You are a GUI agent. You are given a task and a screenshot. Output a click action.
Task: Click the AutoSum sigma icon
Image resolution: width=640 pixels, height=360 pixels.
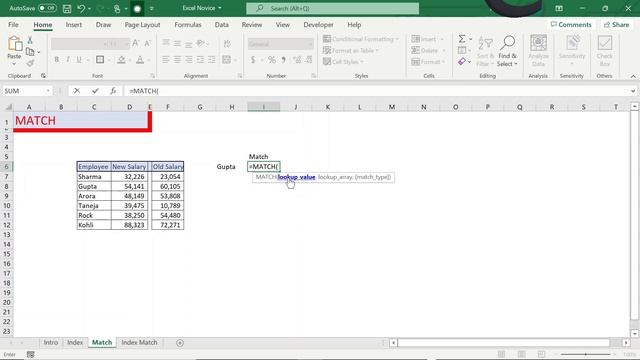[462, 39]
